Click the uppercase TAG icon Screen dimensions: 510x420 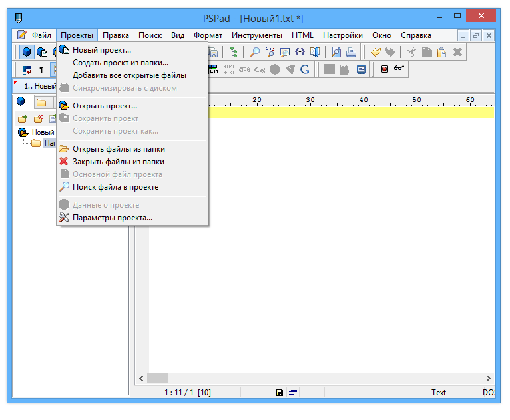click(244, 69)
